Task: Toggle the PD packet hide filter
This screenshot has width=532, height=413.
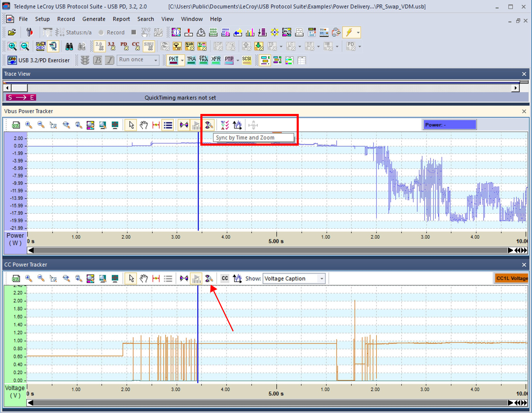Action: point(124,46)
